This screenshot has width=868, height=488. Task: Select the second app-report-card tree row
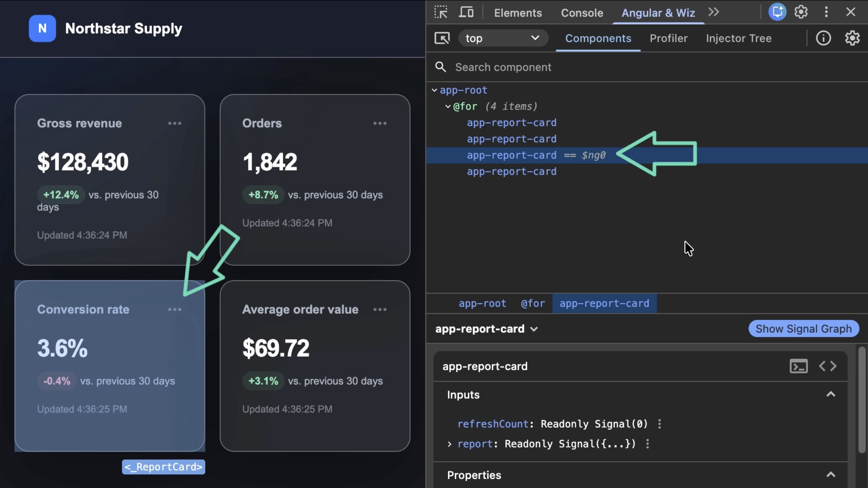(647, 139)
